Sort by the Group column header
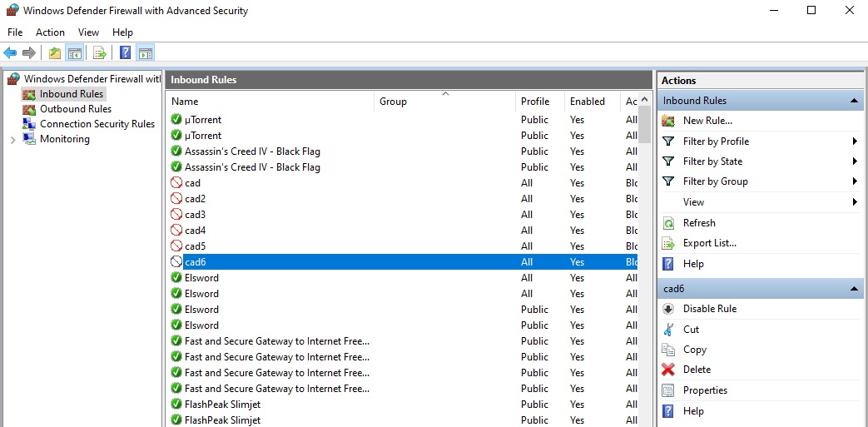The image size is (868, 427). [445, 102]
